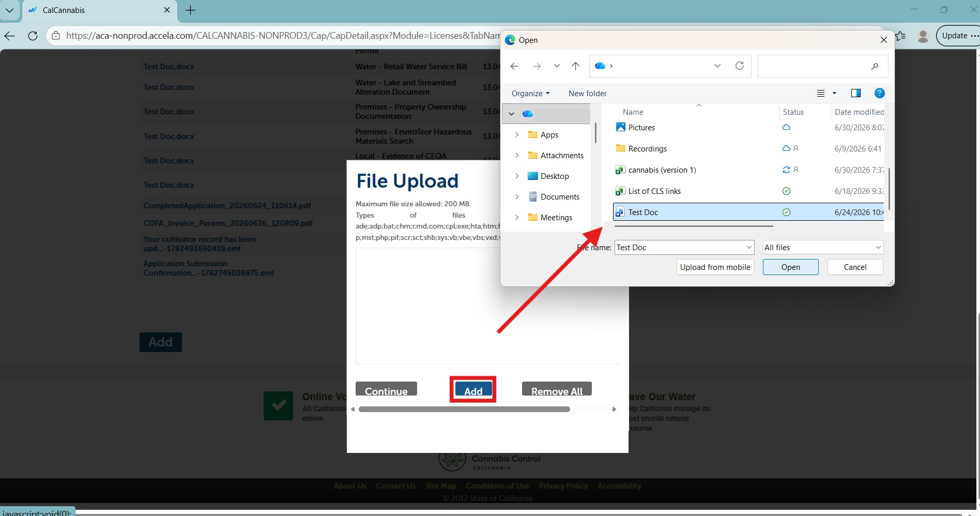
Task: Click the browser Update button
Action: click(x=958, y=36)
